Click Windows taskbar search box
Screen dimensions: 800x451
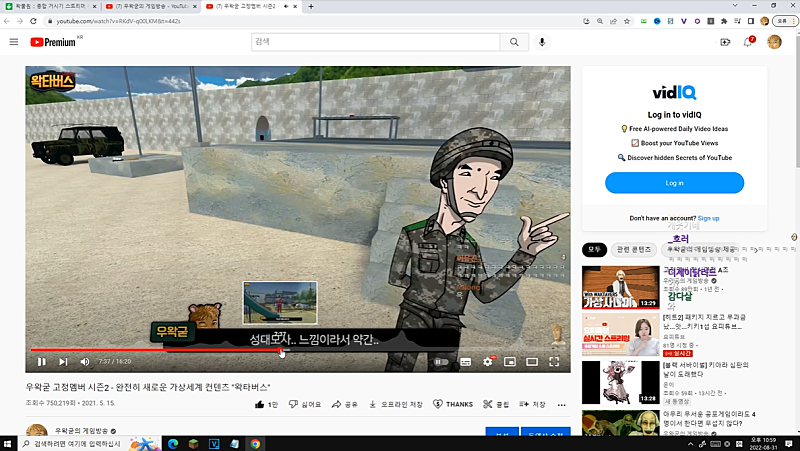coord(89,443)
